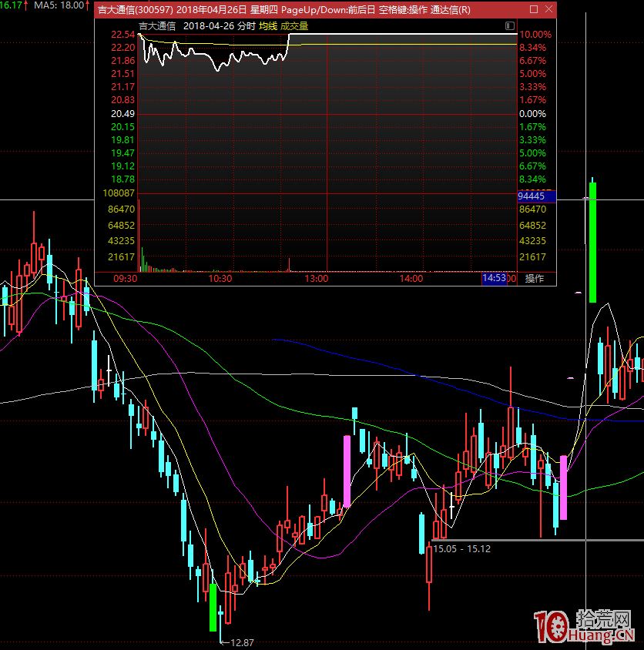644x650 pixels.
Task: Click the 22.54 top price label
Action: 122,35
